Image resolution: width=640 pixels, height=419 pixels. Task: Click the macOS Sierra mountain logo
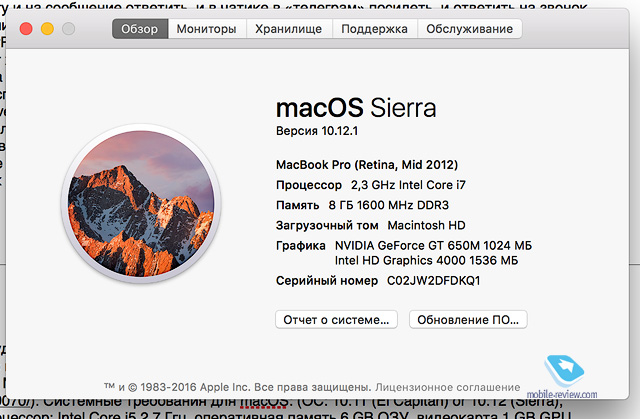[x=141, y=203]
